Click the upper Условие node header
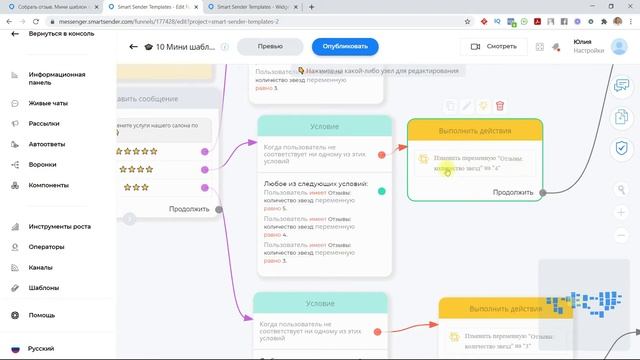The width and height of the screenshot is (640, 360). pos(324,126)
